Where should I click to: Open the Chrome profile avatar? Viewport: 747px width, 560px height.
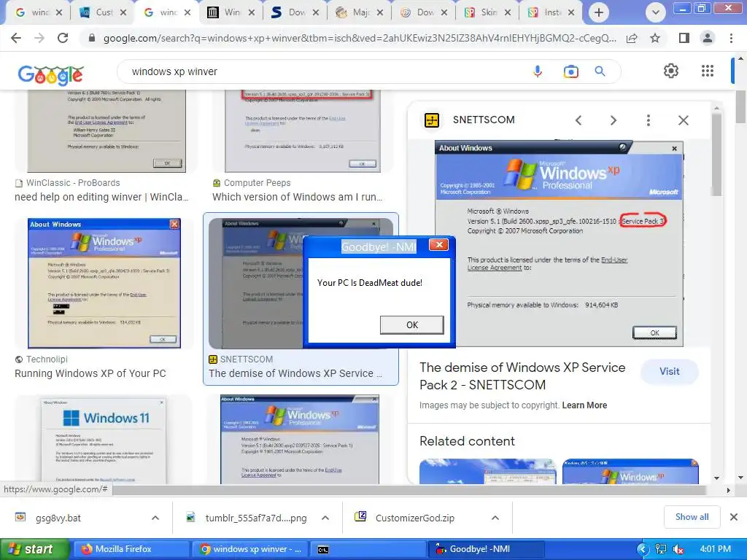coord(708,38)
